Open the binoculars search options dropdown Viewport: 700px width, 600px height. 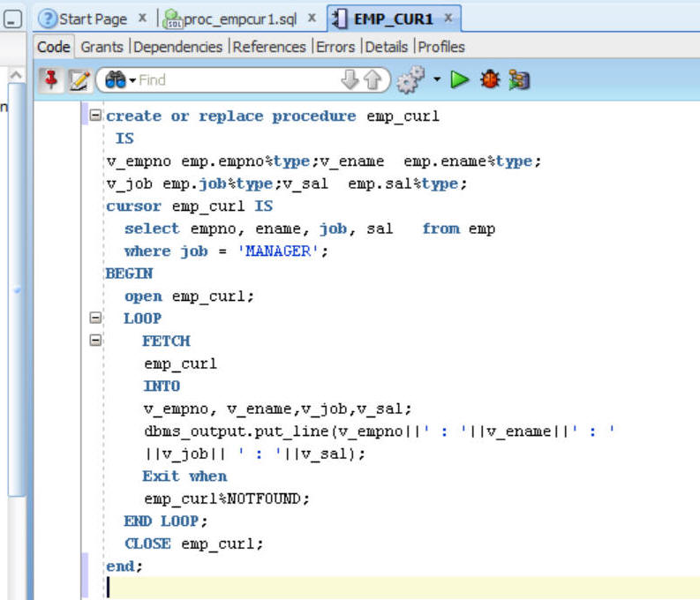coord(119,80)
